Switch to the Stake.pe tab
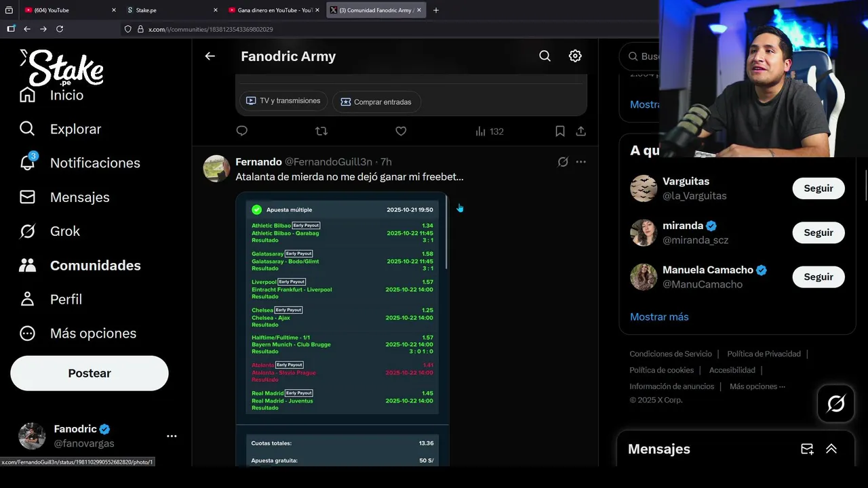The width and height of the screenshot is (868, 488). pos(172,10)
